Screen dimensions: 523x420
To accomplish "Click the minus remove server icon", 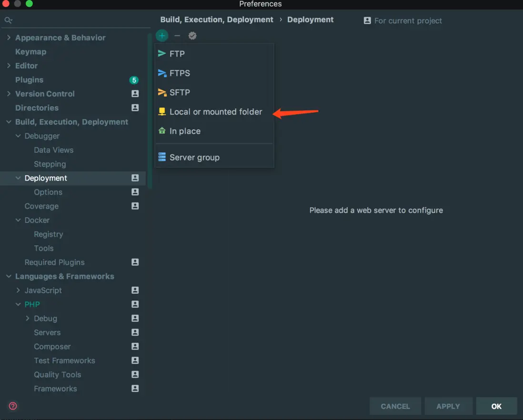I will click(177, 36).
